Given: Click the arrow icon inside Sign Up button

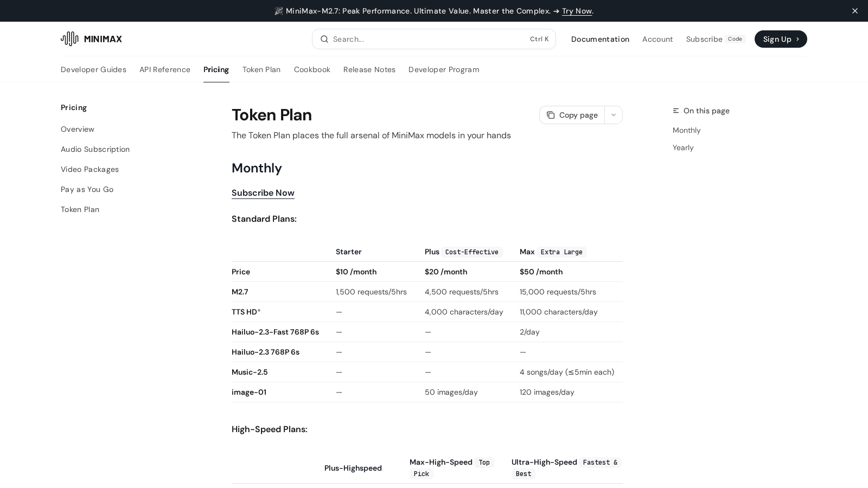Looking at the screenshot, I should click(797, 39).
